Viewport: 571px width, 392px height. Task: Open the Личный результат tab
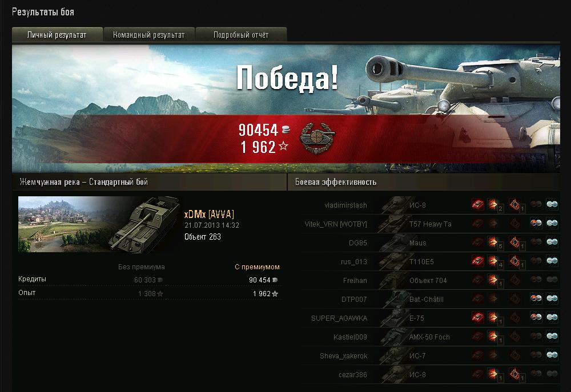57,35
